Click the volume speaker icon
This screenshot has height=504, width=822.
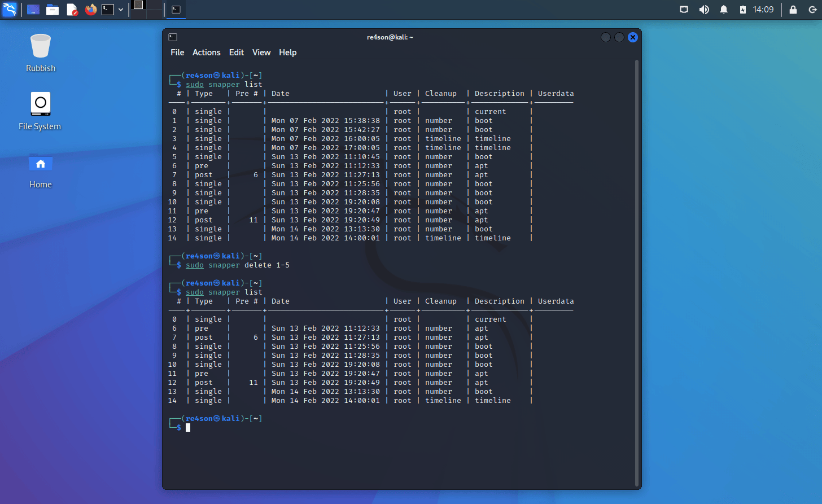click(704, 10)
